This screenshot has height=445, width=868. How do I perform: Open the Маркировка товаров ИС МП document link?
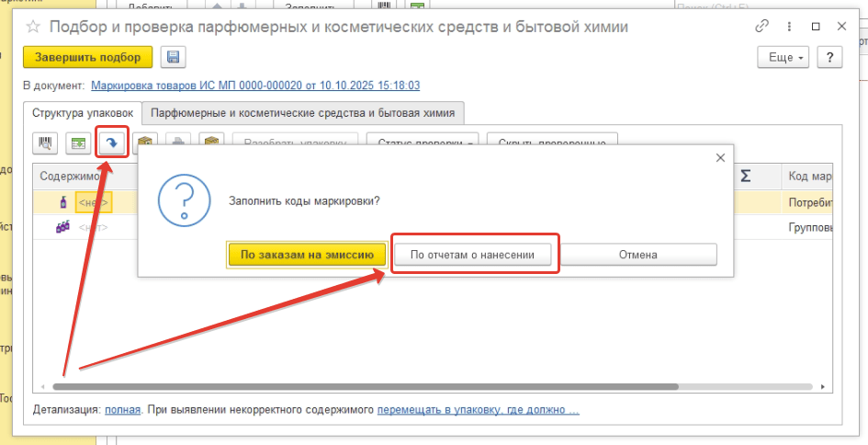point(255,86)
